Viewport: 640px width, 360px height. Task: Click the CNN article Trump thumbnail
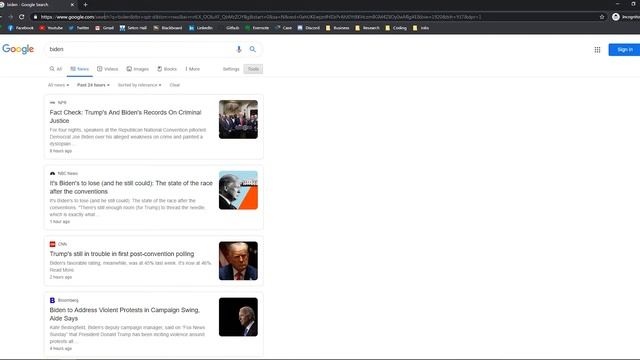pyautogui.click(x=238, y=261)
